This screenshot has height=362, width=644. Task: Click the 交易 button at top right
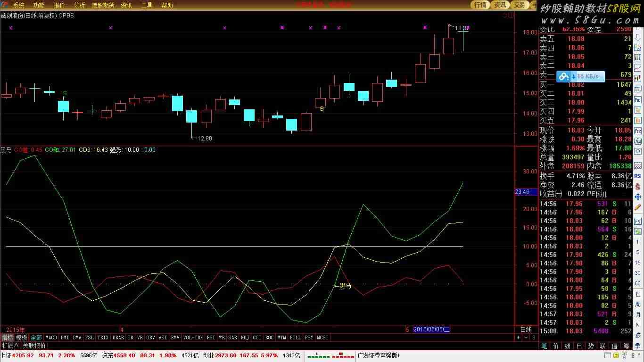click(x=519, y=5)
